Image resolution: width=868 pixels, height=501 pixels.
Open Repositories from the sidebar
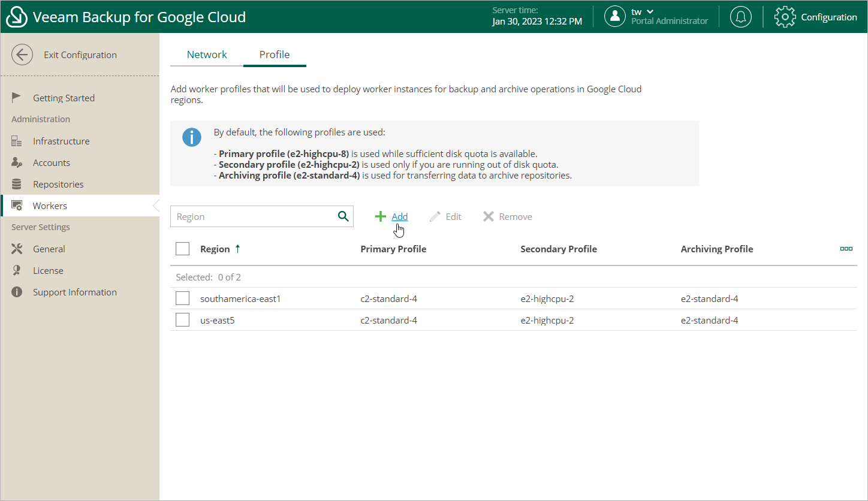tap(58, 184)
